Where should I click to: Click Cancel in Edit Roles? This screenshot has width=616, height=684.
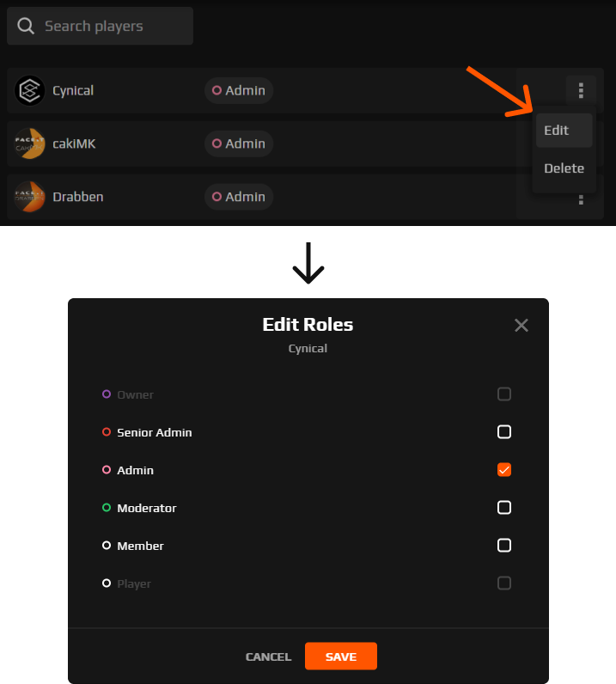click(x=268, y=657)
